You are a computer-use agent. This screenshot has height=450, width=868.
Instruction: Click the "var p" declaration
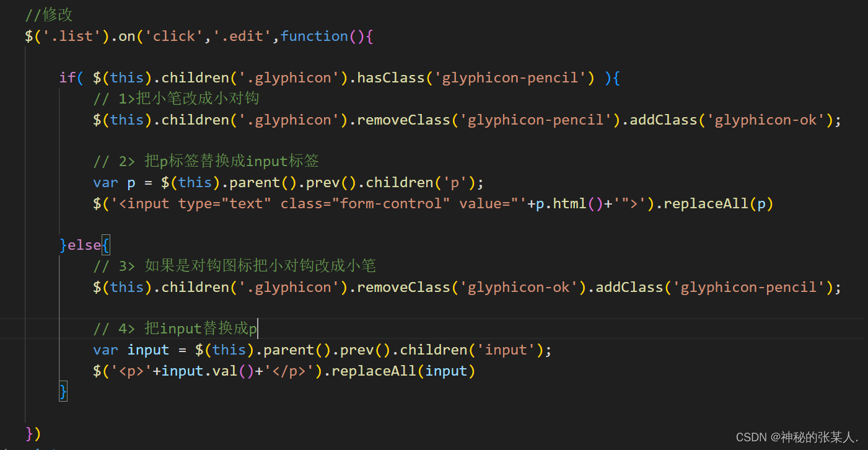(114, 182)
